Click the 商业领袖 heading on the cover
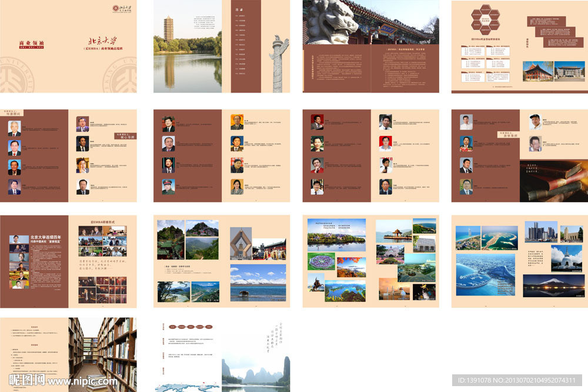 pos(32,44)
